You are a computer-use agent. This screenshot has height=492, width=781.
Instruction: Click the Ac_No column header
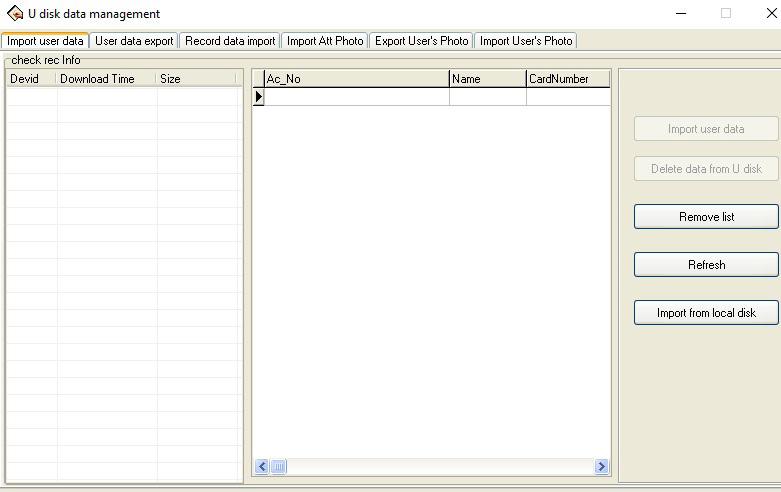pyautogui.click(x=357, y=79)
